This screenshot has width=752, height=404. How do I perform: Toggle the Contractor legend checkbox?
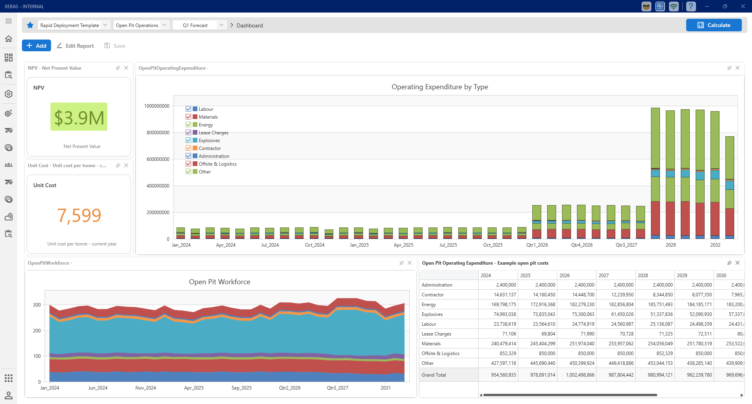point(188,148)
